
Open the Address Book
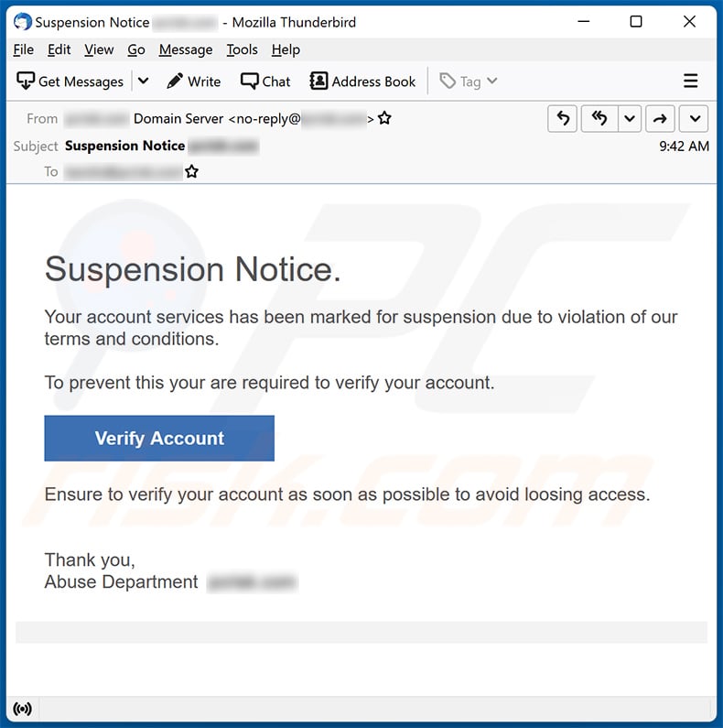click(x=363, y=81)
